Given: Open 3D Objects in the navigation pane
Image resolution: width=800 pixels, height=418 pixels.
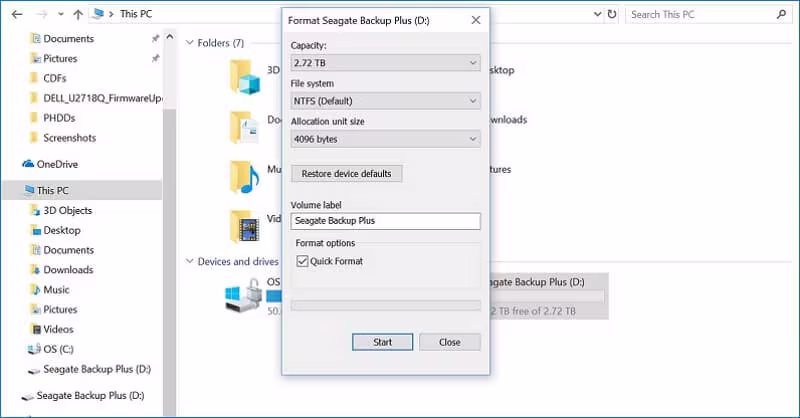Looking at the screenshot, I should [67, 210].
